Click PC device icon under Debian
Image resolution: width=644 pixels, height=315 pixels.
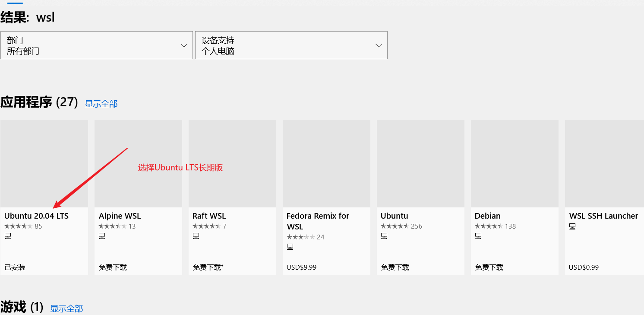pos(478,236)
